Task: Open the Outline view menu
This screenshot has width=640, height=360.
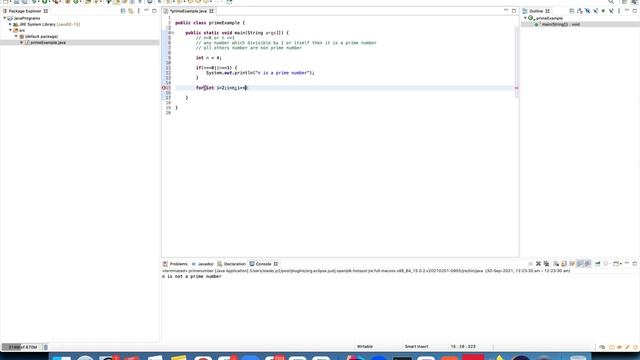Action: pos(619,11)
